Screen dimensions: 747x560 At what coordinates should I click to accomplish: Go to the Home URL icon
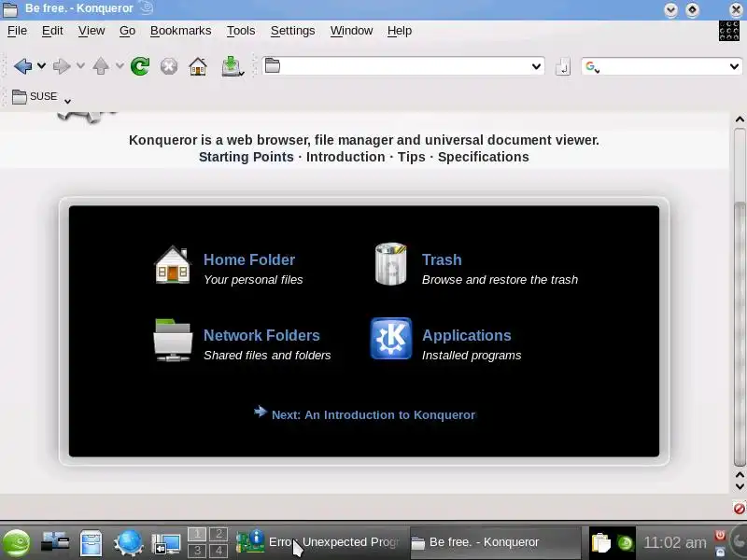tap(198, 66)
